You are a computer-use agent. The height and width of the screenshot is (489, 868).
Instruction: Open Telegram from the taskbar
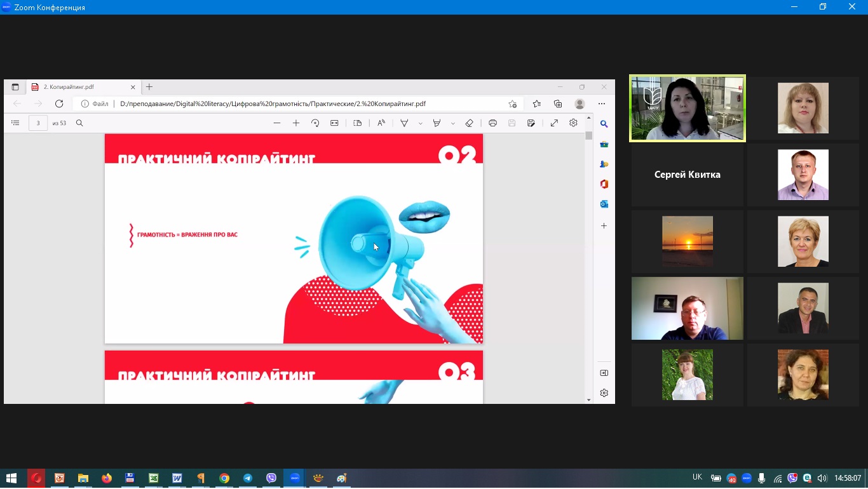point(248,478)
